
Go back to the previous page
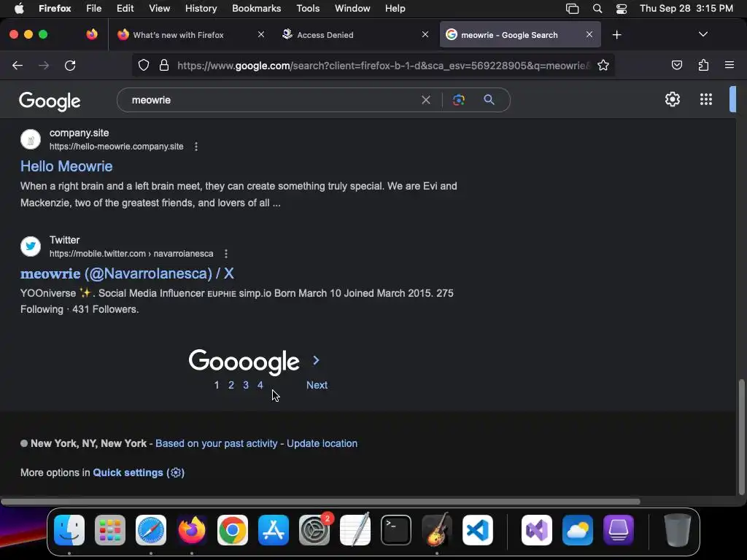coord(18,65)
